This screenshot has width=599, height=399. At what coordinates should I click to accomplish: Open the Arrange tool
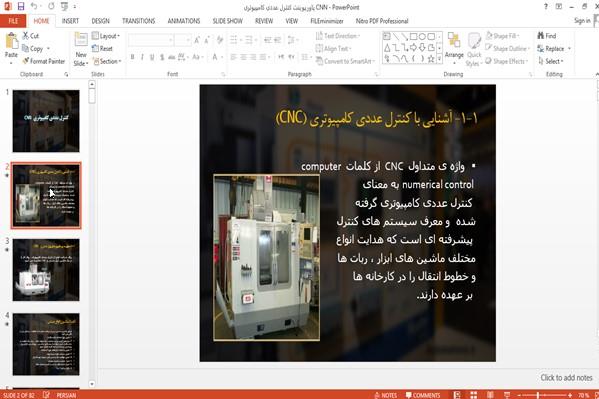(454, 46)
